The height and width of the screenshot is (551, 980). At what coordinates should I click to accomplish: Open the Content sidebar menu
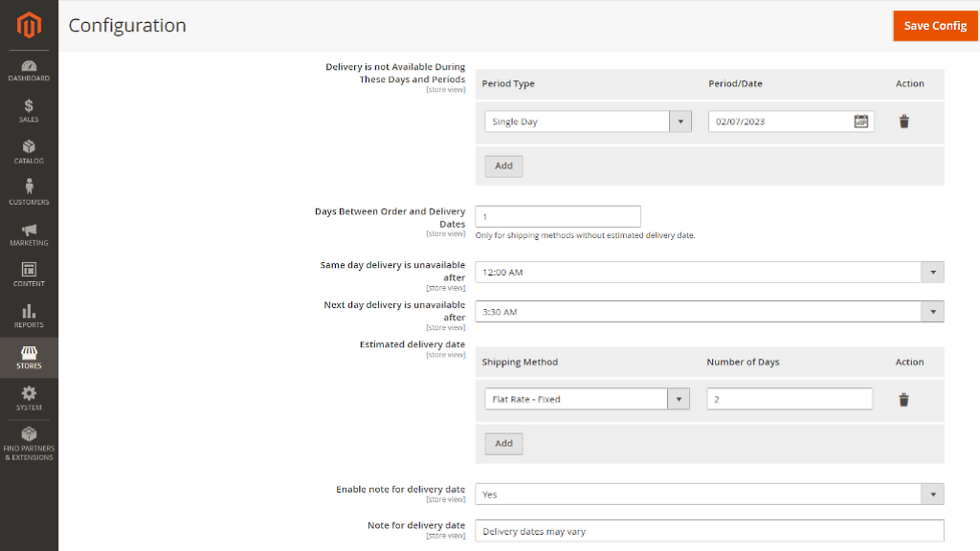(29, 275)
